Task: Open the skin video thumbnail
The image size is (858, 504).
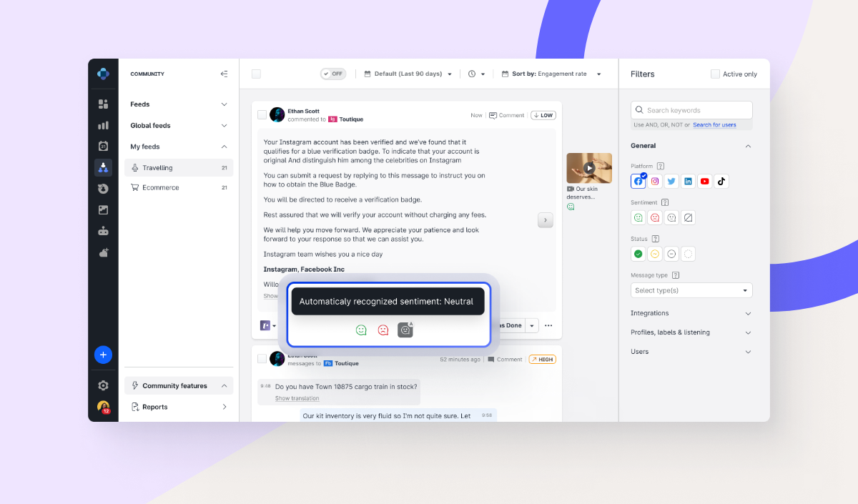Action: tap(589, 168)
